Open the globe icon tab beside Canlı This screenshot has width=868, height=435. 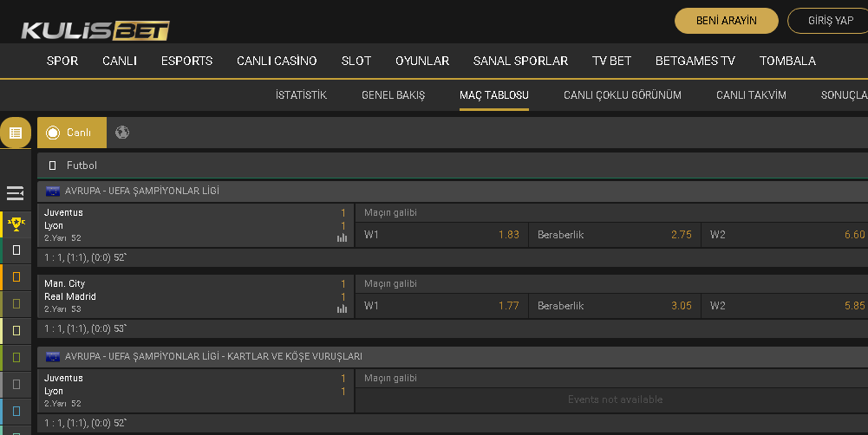[122, 133]
